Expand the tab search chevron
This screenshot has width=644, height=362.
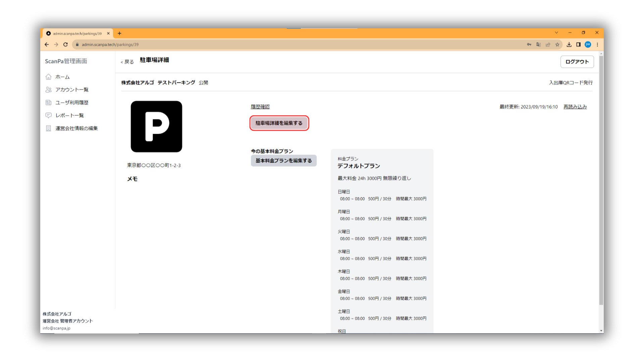556,33
